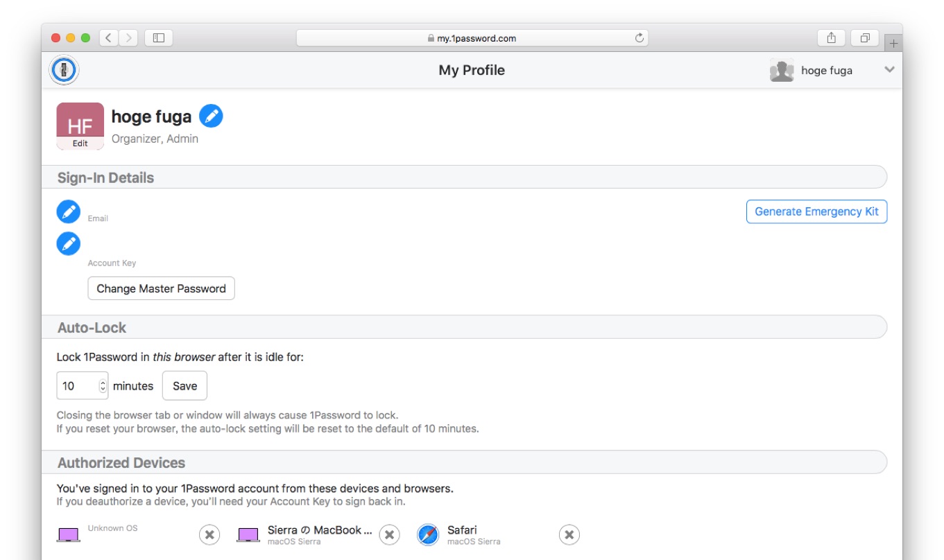Deauthorize the Unknown OS device

(x=209, y=534)
